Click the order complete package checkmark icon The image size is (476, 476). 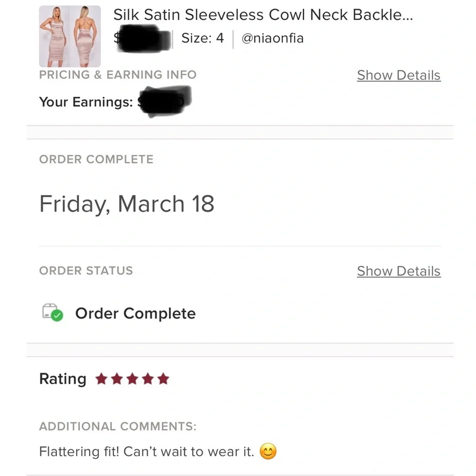[x=52, y=313]
